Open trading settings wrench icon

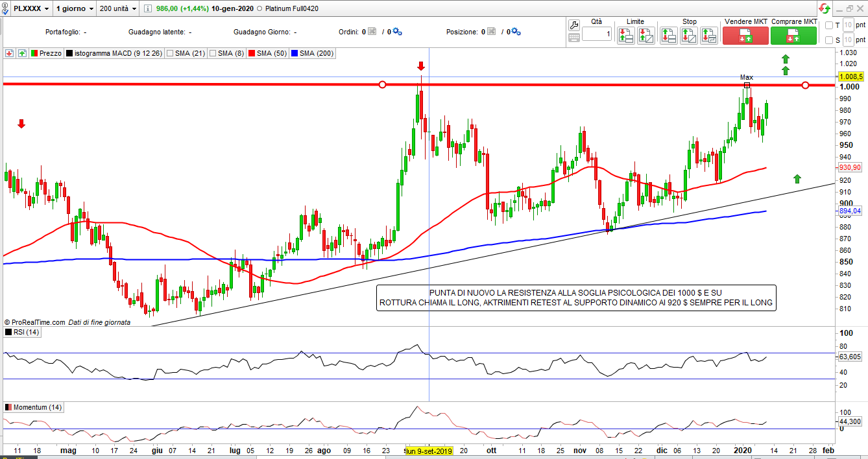[x=573, y=25]
